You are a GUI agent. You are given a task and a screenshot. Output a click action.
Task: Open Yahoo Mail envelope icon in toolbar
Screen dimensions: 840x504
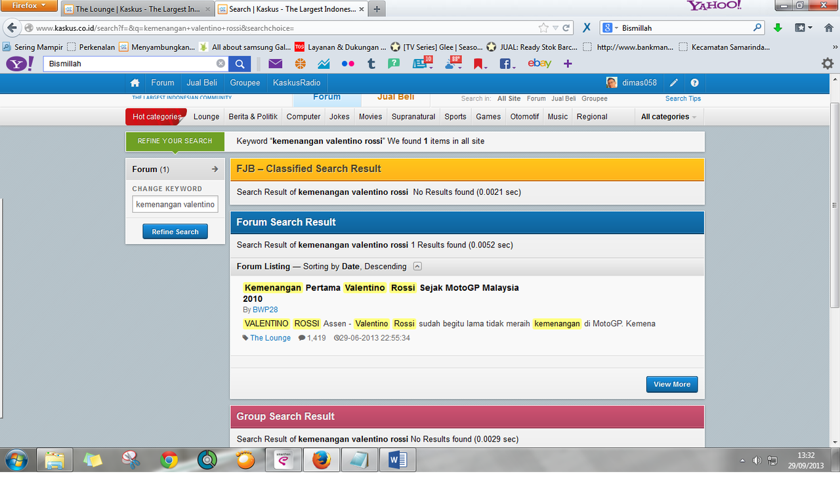[x=275, y=64]
